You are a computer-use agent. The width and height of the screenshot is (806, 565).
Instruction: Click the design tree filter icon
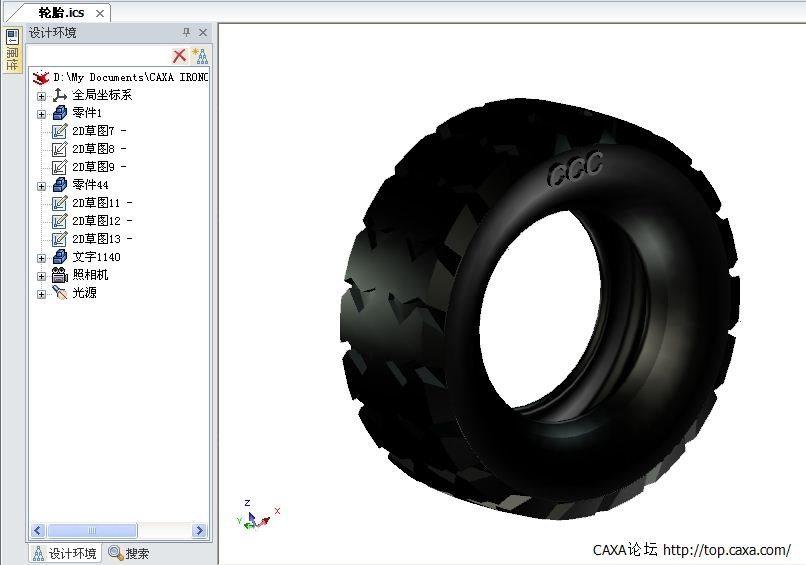pyautogui.click(x=200, y=56)
